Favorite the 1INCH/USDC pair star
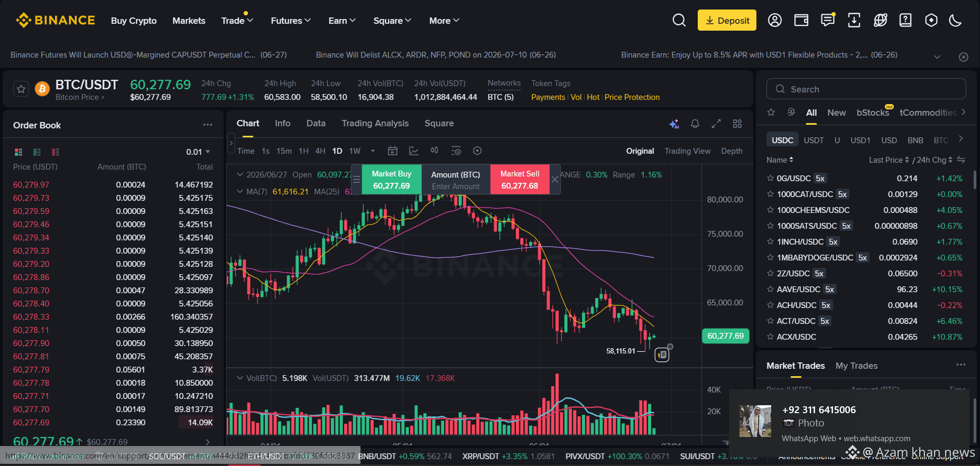This screenshot has height=466, width=980. point(770,242)
